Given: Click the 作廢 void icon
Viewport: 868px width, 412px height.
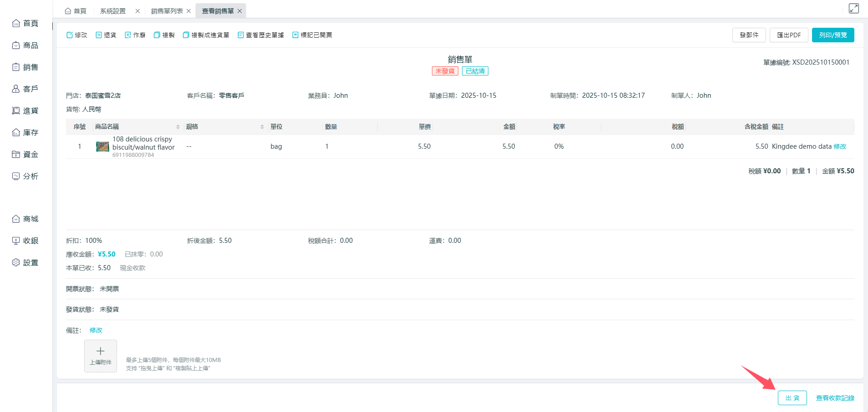Looking at the screenshot, I should point(128,35).
